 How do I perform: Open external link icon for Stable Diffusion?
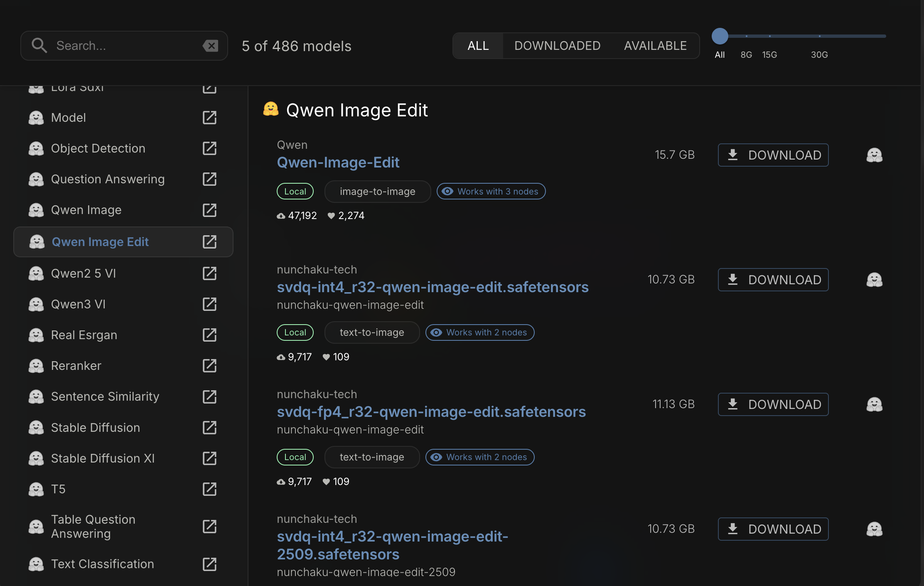click(x=209, y=428)
